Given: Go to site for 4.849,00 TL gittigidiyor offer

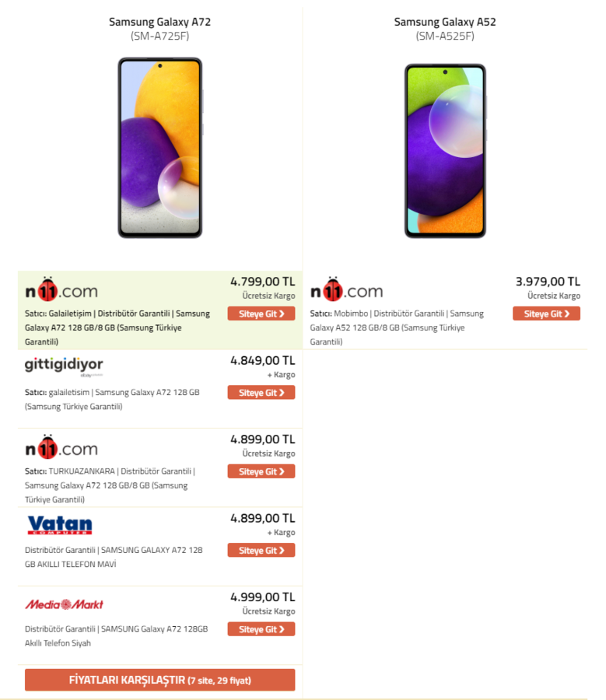Looking at the screenshot, I should [x=261, y=393].
